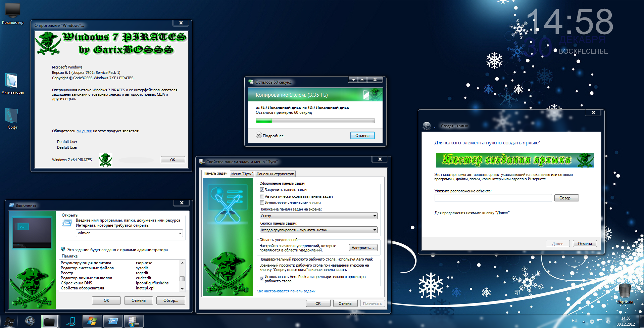Click Отмена in the Создать ярлык wizard
This screenshot has height=328, width=644.
585,244
